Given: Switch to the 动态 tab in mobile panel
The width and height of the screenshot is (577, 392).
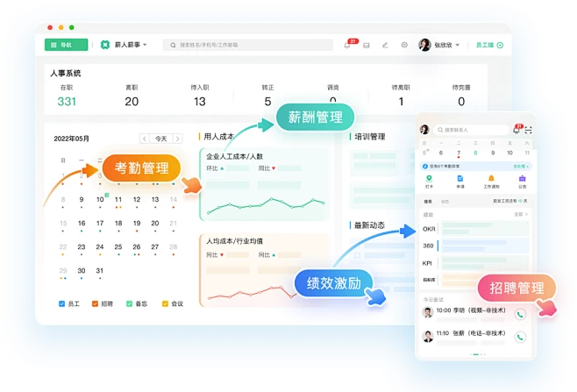Looking at the screenshot, I should [445, 202].
